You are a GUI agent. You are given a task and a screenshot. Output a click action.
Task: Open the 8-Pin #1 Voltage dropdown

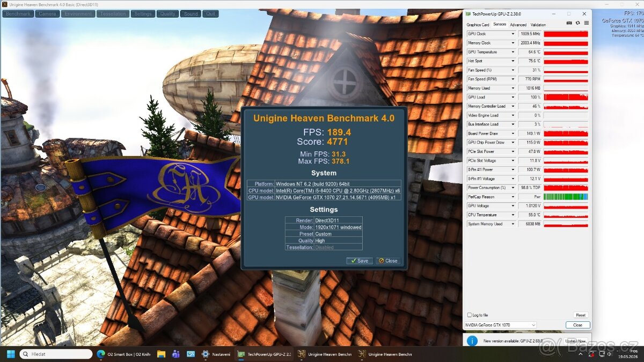(x=513, y=179)
